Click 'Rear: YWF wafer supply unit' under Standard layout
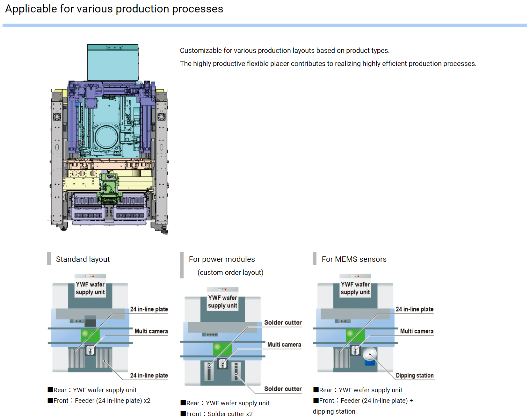The width and height of the screenshot is (530, 420). (92, 390)
